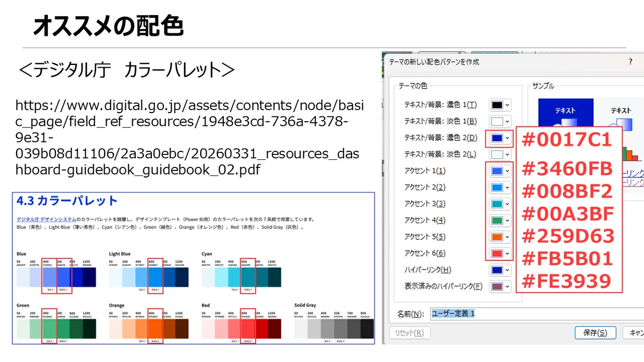Click the https://www.digital.go.jp URL text
The width and height of the screenshot is (644, 362).
click(189, 137)
